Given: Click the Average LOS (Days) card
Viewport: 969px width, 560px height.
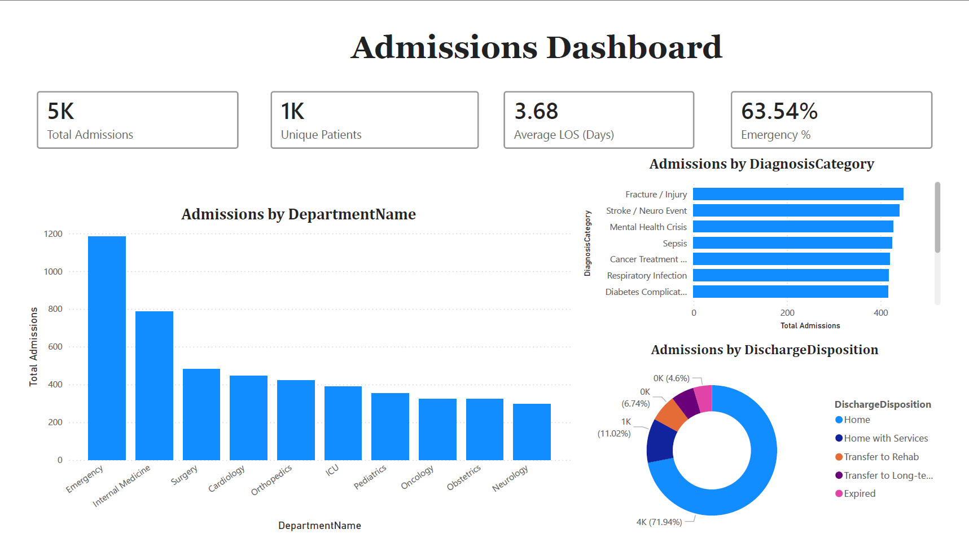Looking at the screenshot, I should coord(599,120).
